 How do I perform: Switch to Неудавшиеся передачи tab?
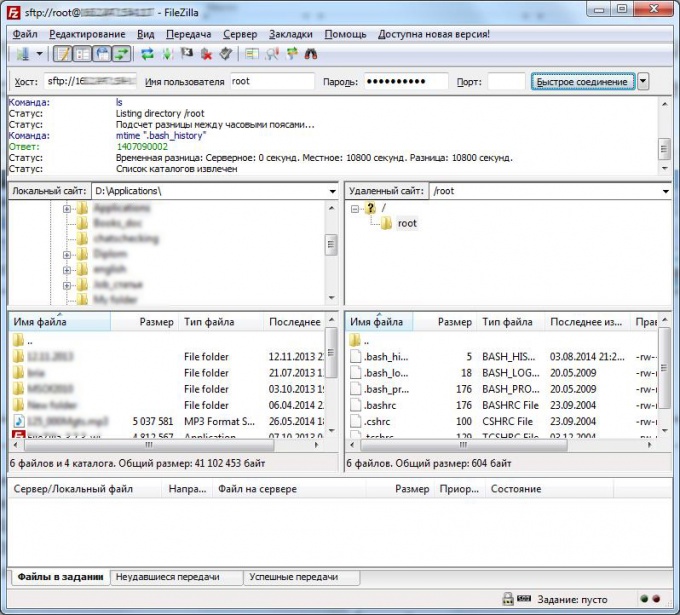176,577
